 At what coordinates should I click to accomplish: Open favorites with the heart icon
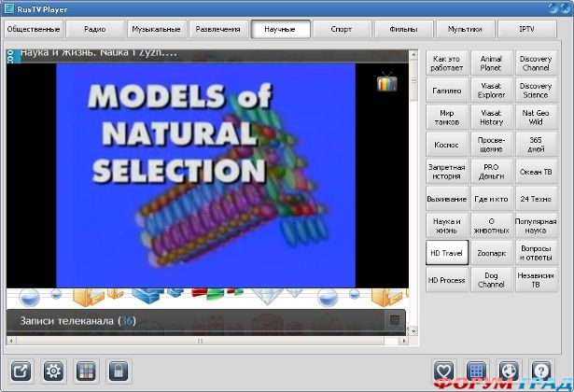coord(445,371)
